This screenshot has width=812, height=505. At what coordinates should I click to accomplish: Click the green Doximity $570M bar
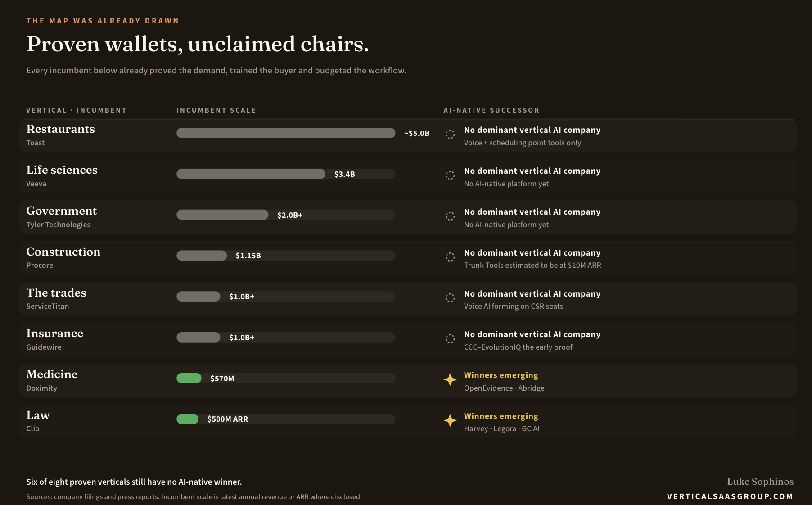coord(189,378)
